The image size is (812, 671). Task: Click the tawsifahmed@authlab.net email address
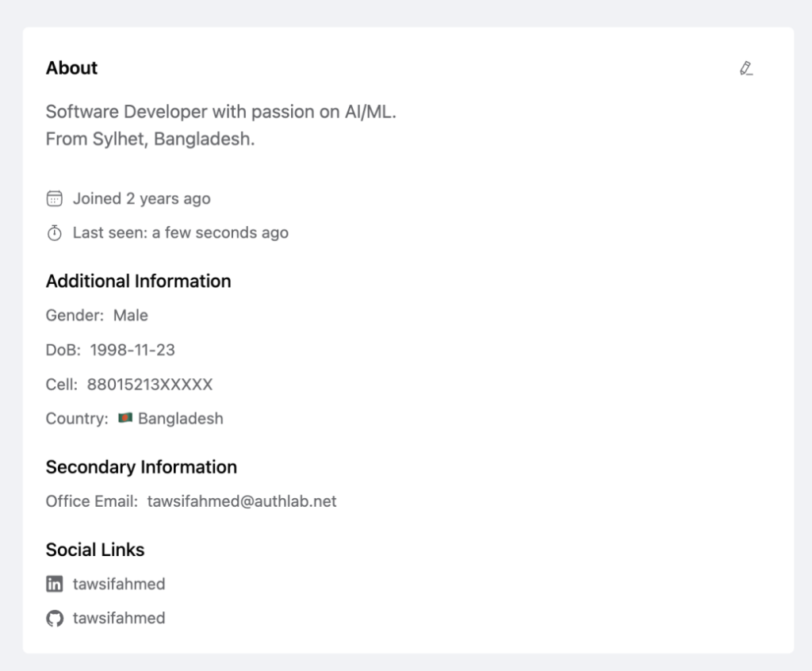242,501
